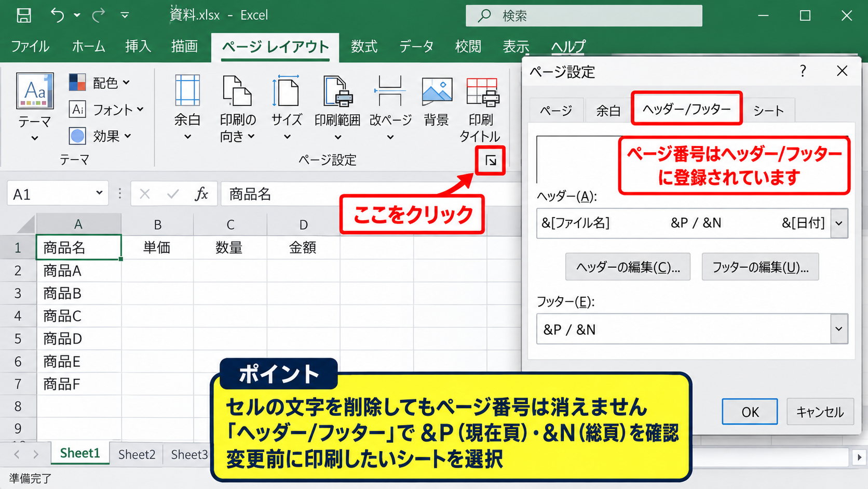868x489 pixels.
Task: Select cell containing 商品F
Action: [79, 385]
